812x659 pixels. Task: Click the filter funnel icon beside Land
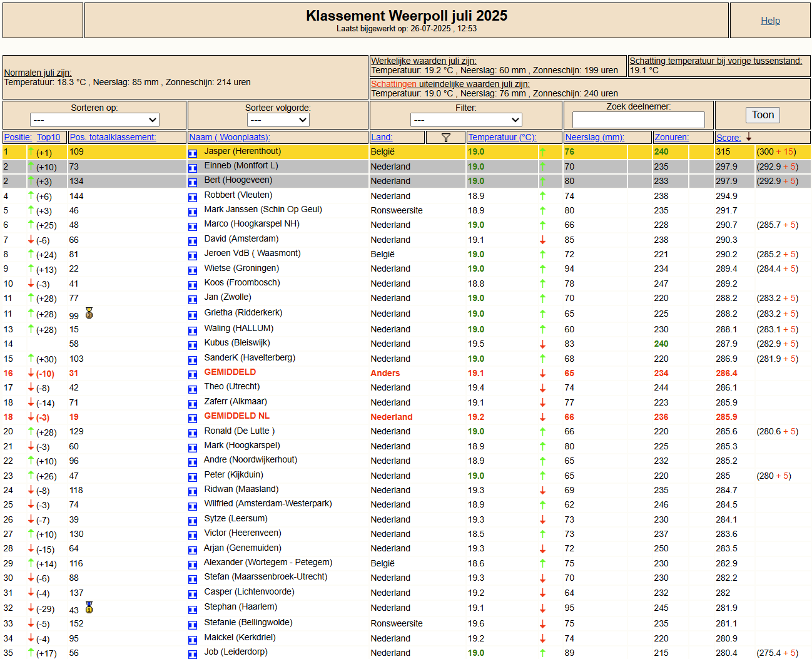point(445,138)
